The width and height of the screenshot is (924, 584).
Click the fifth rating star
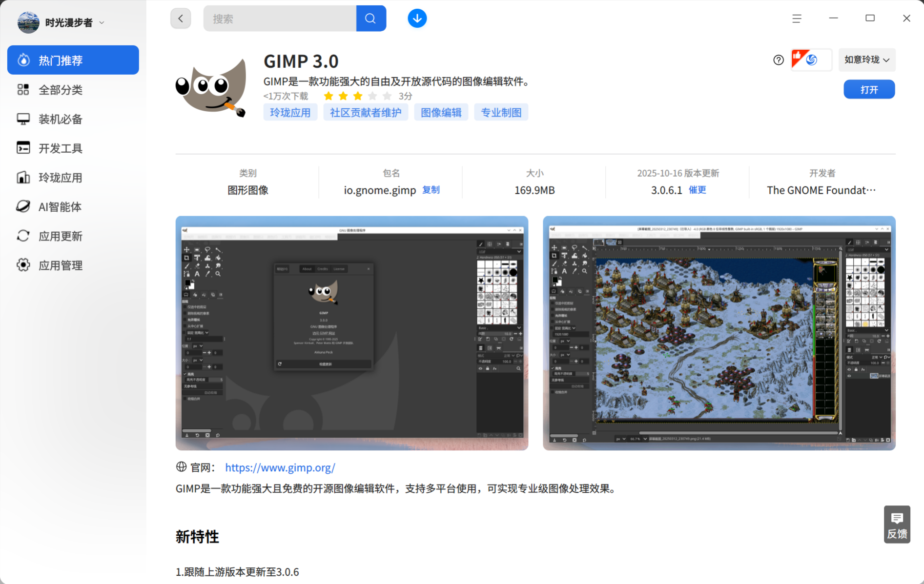point(387,96)
